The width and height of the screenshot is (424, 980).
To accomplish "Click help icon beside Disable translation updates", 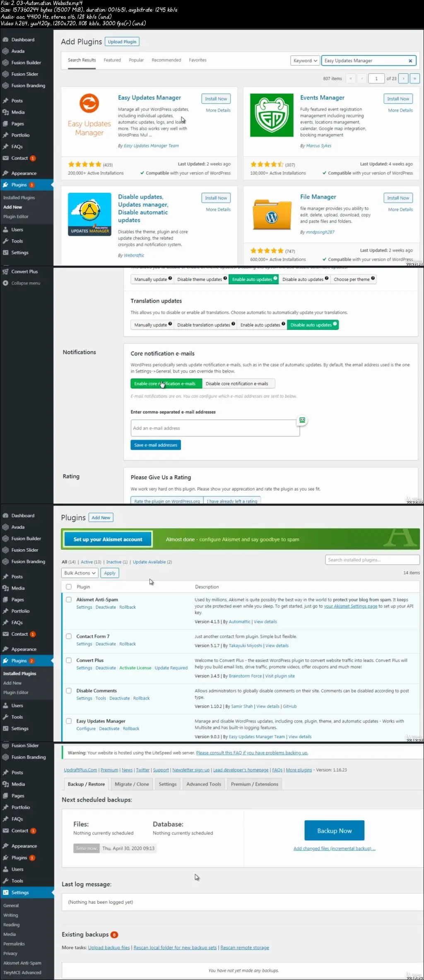I will pyautogui.click(x=234, y=324).
